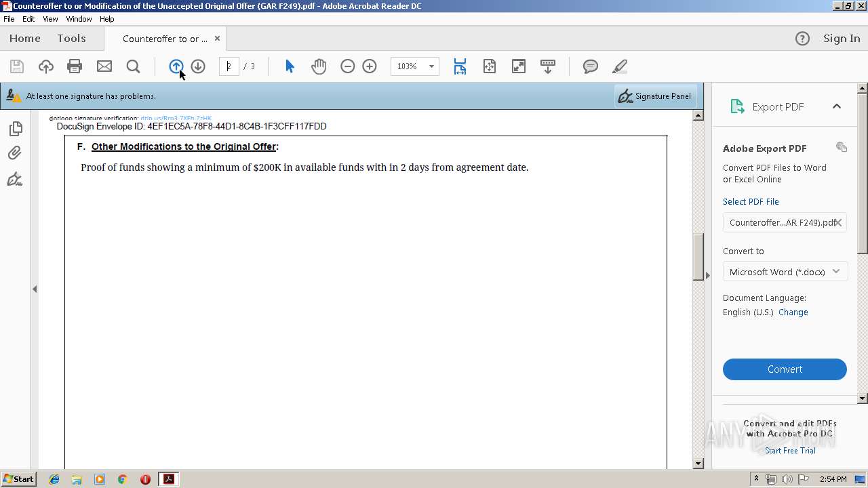Click the page number input field
868x488 pixels.
point(229,66)
